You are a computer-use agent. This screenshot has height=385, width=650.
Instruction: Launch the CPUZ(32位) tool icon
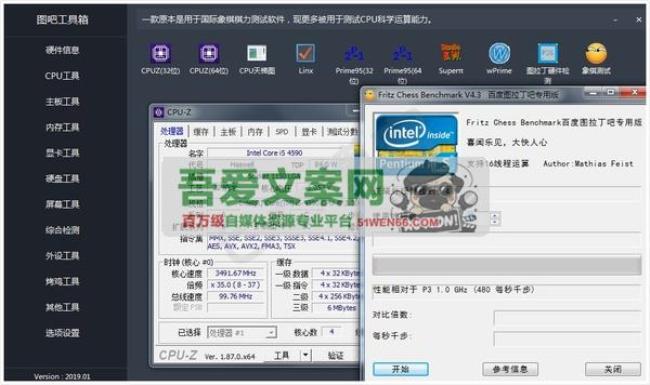coord(160,54)
